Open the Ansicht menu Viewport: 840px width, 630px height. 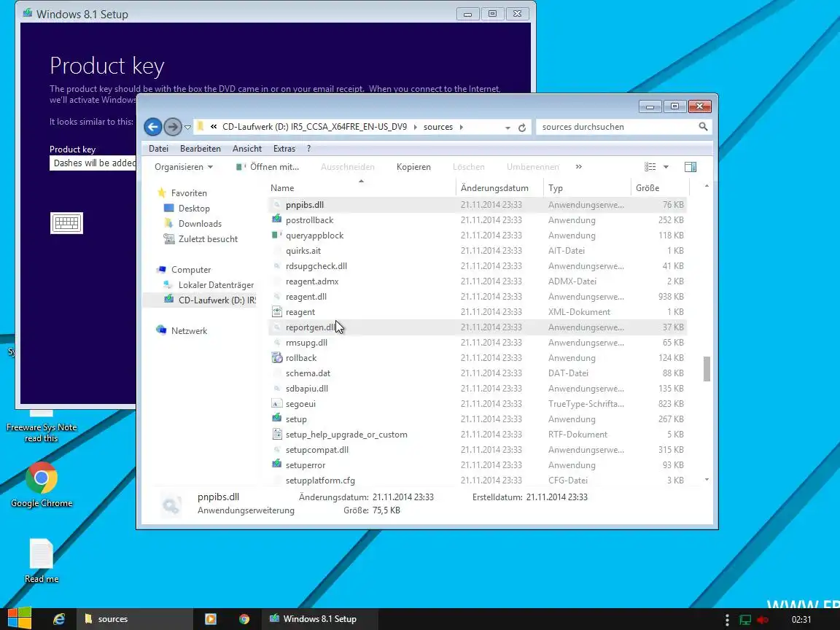pyautogui.click(x=247, y=149)
